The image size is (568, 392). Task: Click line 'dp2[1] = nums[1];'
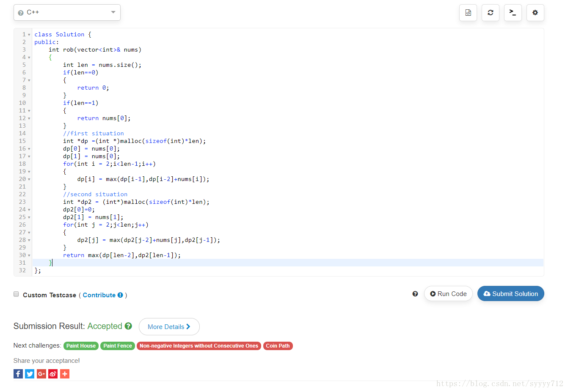pos(93,217)
